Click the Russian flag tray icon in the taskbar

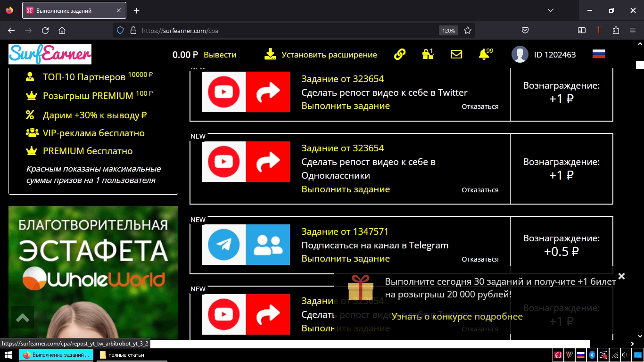click(x=581, y=355)
